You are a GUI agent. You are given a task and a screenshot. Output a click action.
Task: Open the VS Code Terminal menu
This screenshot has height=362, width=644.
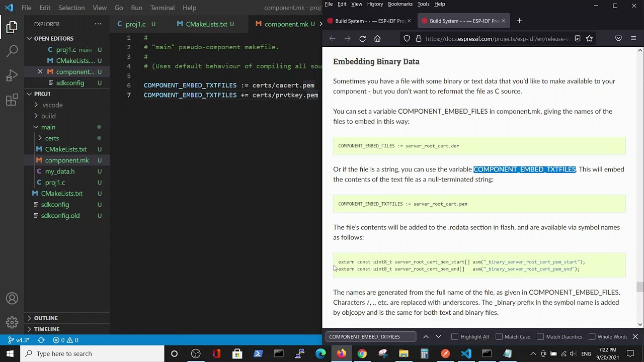point(162,8)
